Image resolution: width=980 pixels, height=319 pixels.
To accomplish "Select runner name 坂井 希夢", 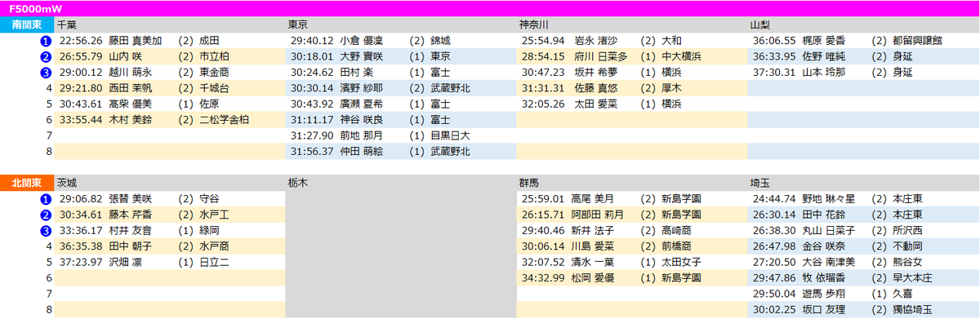I will click(596, 72).
